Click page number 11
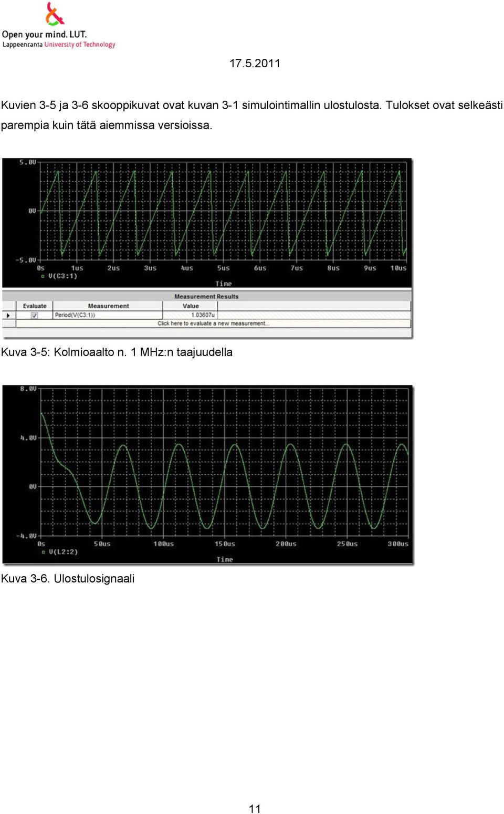504x814 pixels. click(255, 809)
